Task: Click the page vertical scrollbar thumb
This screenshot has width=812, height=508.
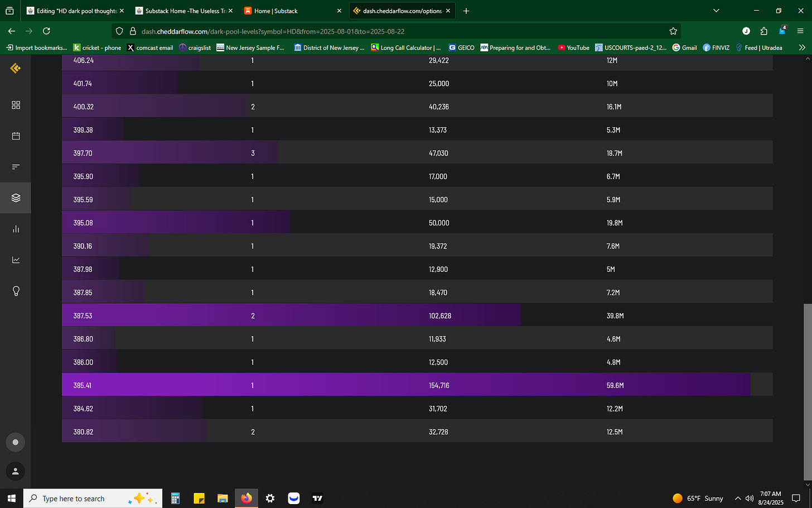Action: (x=808, y=393)
